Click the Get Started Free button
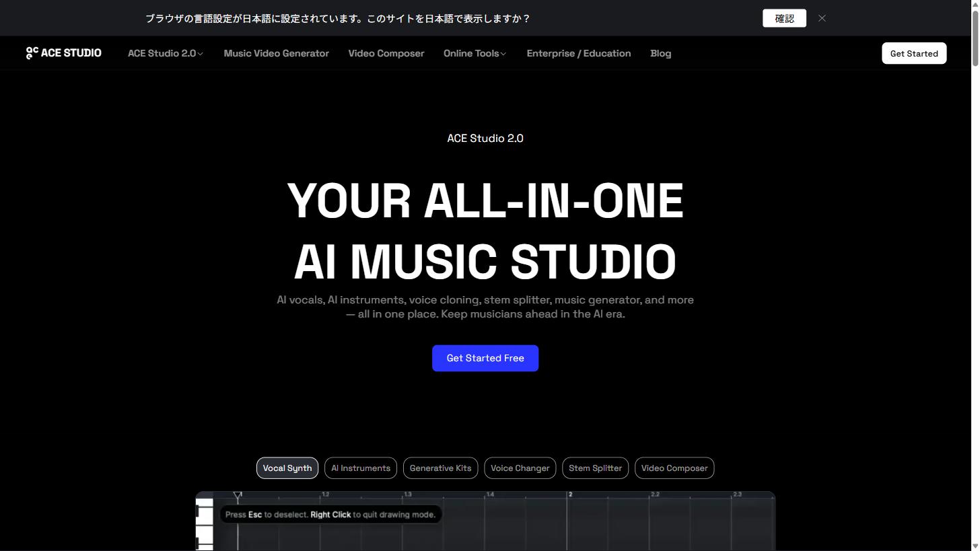 click(x=485, y=358)
